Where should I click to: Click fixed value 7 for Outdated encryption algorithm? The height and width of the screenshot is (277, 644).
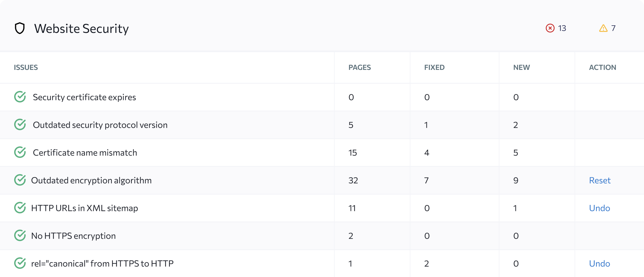(x=426, y=180)
